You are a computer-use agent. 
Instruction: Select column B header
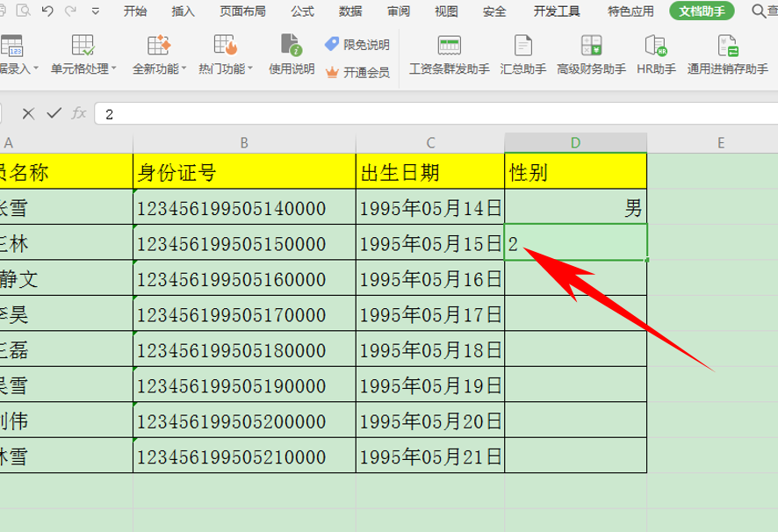[x=244, y=143]
